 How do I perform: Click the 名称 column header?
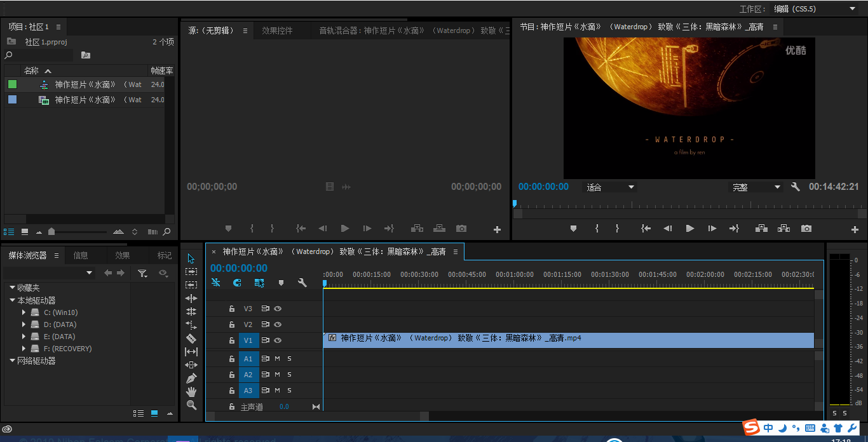pos(32,70)
